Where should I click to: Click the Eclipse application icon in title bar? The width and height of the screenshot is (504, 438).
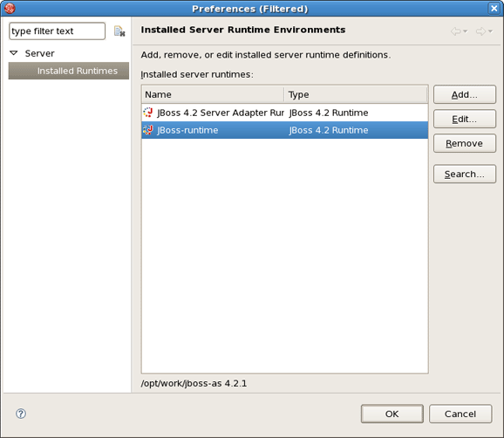tap(10, 9)
